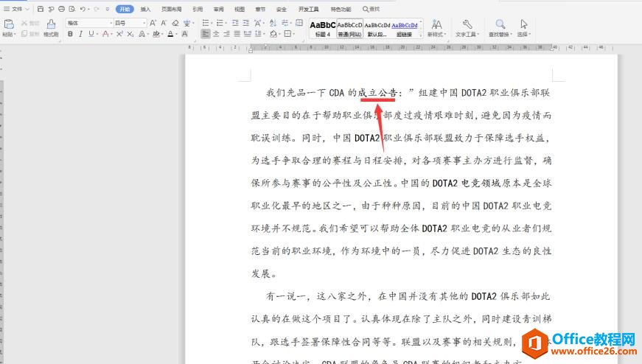Select Align Left paragraph alignment
642x364 pixels.
(206, 34)
